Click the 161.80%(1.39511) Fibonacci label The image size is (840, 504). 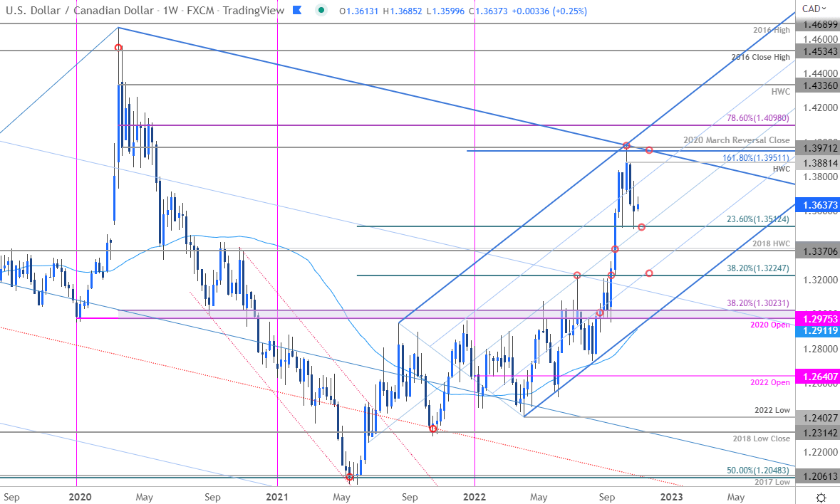[756, 158]
